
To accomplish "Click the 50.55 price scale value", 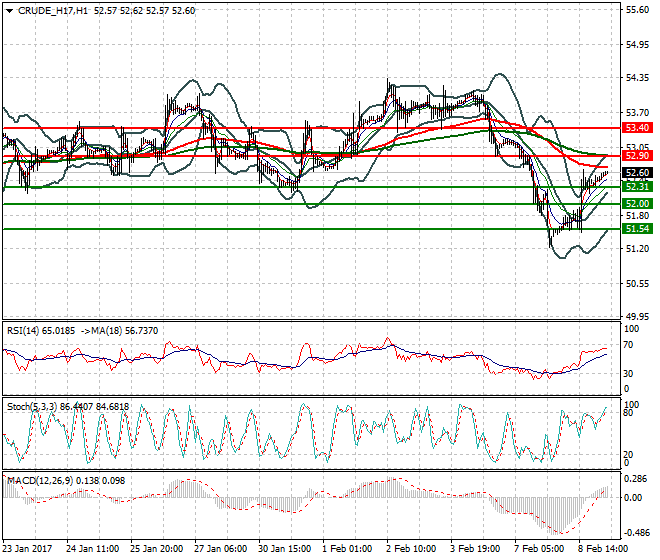I will [637, 284].
